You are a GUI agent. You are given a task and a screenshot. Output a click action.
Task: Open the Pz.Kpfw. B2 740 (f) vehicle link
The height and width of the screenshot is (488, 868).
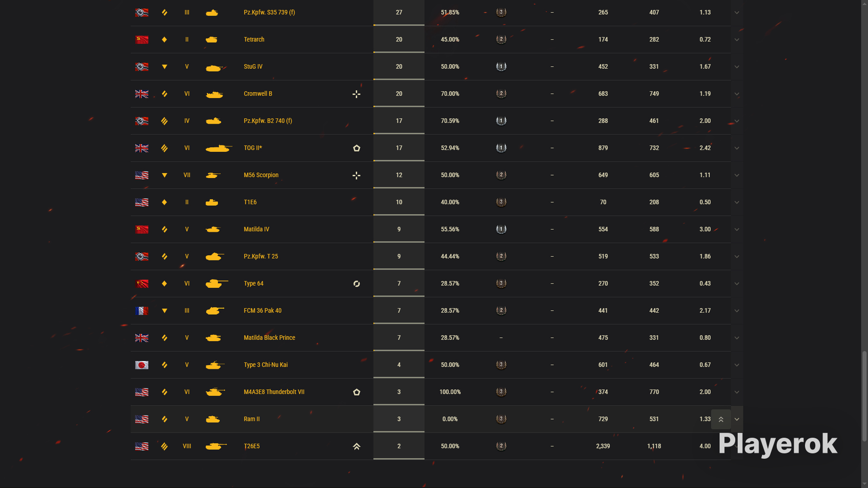268,121
